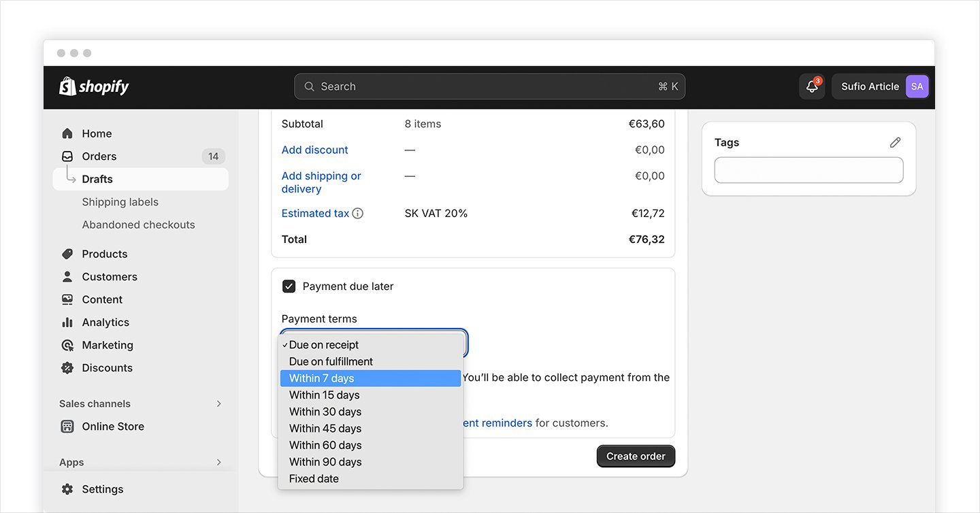Click the SA account avatar
Screen dimensions: 980x513
[917, 86]
